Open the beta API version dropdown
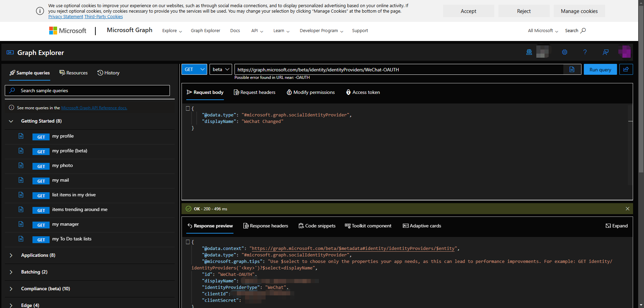The height and width of the screenshot is (308, 644). [221, 69]
